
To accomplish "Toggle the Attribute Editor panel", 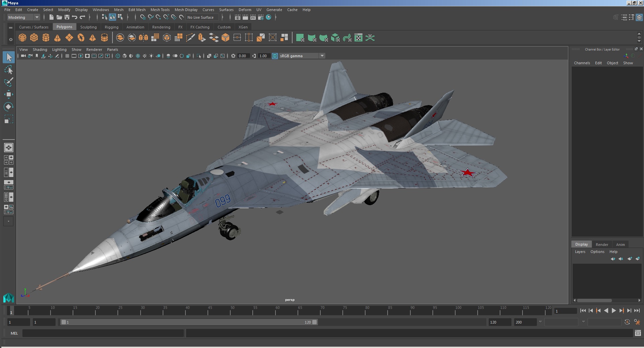I will click(624, 17).
